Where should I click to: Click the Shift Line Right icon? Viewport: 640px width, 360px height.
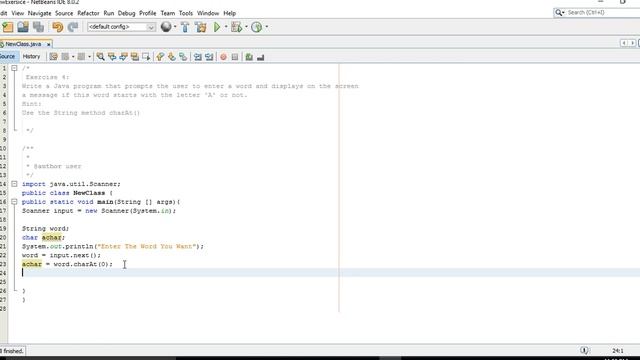(x=209, y=57)
